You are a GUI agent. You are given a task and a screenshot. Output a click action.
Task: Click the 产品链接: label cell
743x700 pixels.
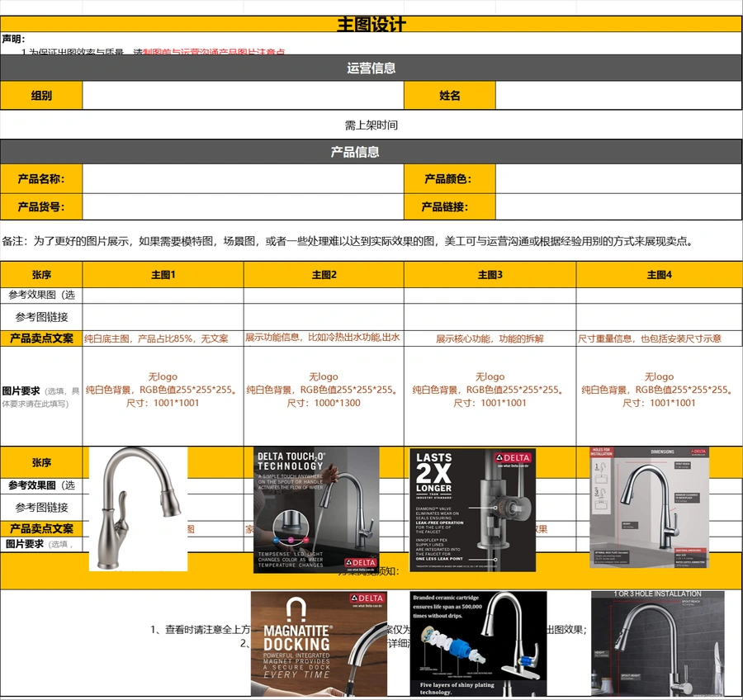coord(450,206)
